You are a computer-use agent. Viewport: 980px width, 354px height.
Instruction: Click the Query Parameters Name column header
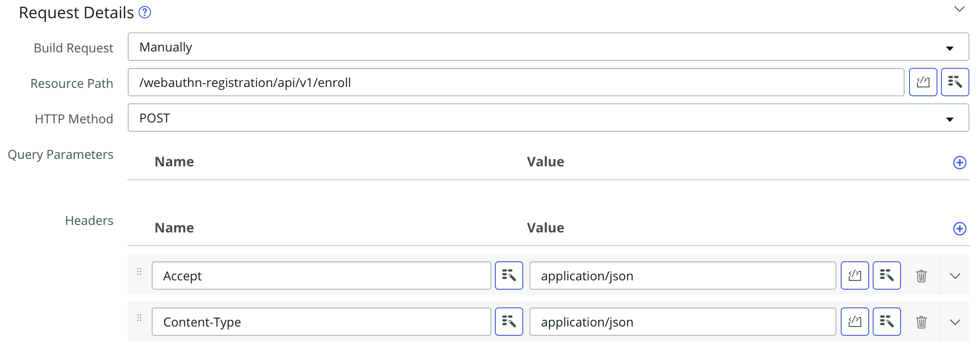[174, 162]
